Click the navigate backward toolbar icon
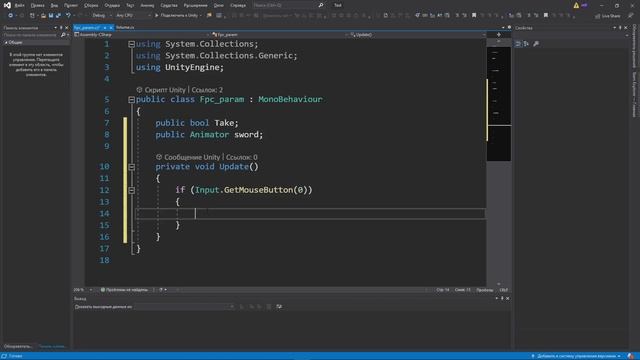 pos(10,16)
